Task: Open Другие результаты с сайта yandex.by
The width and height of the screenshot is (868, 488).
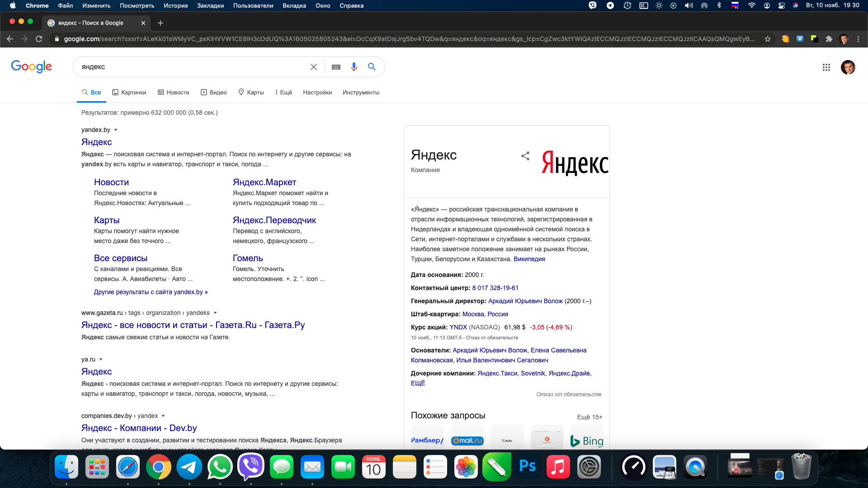Action: coord(151,292)
